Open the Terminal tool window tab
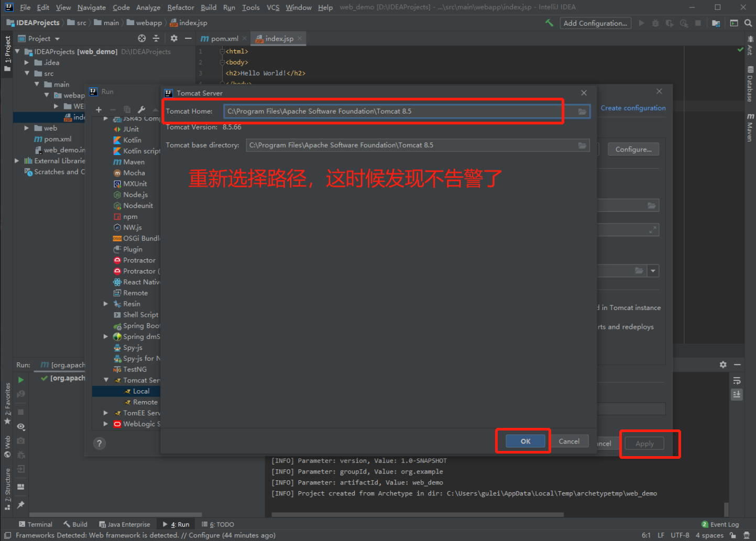The height and width of the screenshot is (541, 756). pos(36,524)
